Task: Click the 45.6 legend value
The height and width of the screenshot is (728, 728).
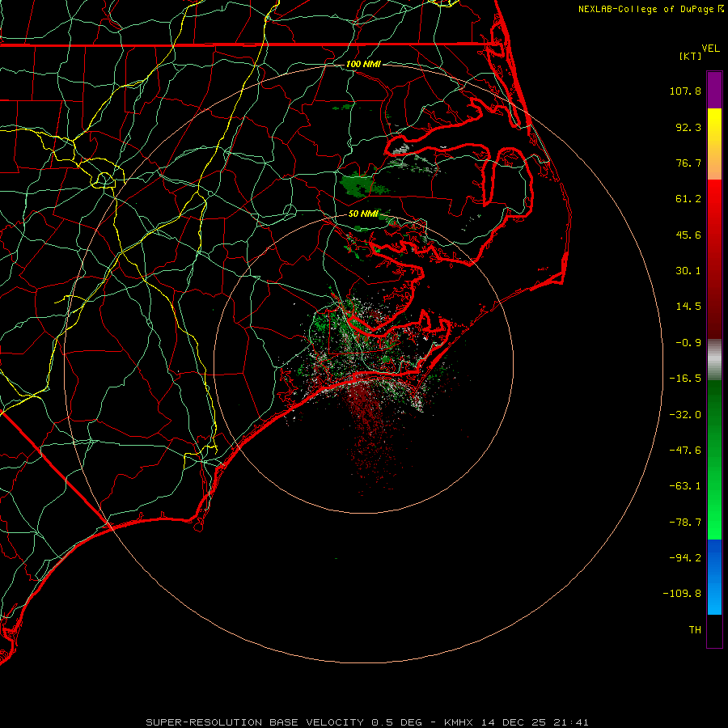Action: point(688,235)
